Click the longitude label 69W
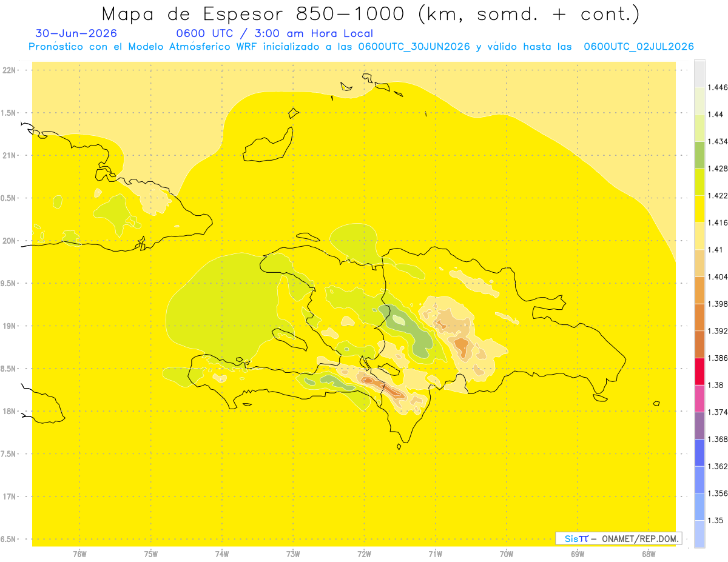This screenshot has width=728, height=562. point(578,554)
